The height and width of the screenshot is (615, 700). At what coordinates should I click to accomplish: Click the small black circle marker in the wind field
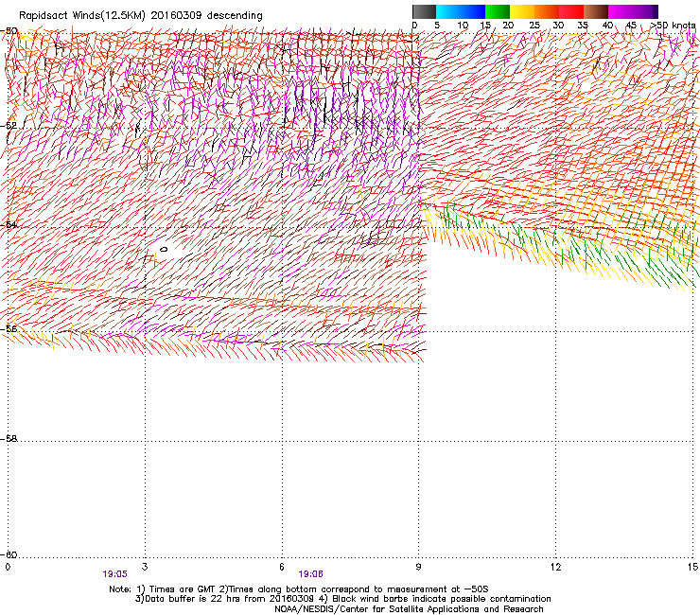pos(164,249)
